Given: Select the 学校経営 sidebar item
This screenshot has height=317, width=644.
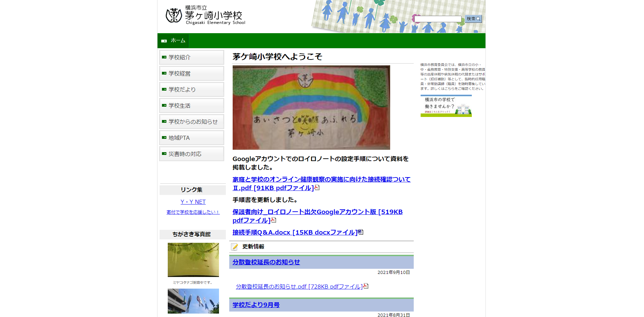Looking at the screenshot, I should coord(191,74).
